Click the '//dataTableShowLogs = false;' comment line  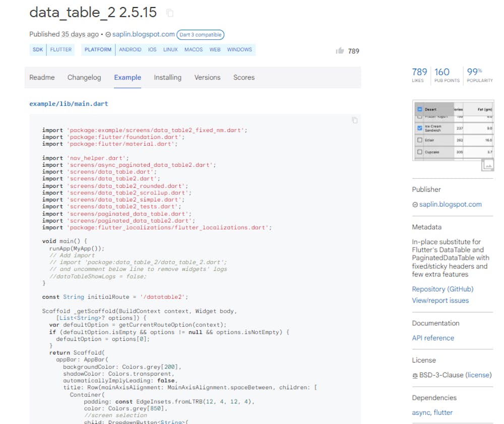click(x=98, y=276)
